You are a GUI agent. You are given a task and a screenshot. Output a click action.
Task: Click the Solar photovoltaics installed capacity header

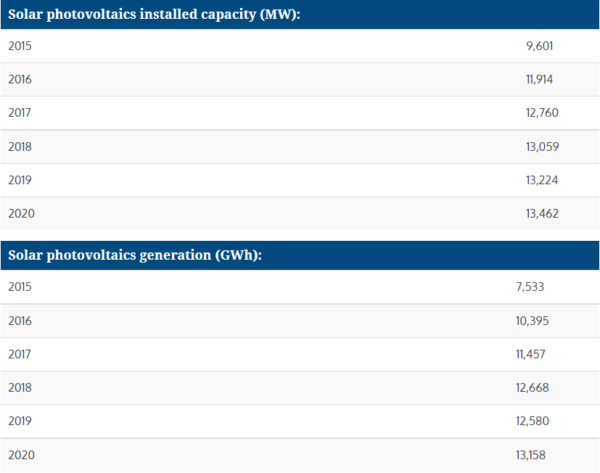pos(154,15)
